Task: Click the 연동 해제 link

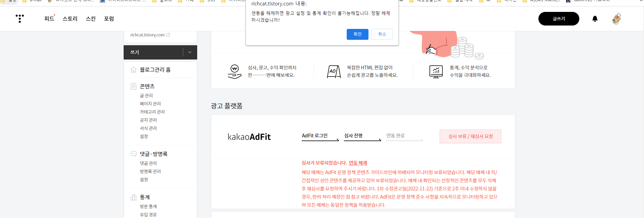Action: tap(358, 163)
